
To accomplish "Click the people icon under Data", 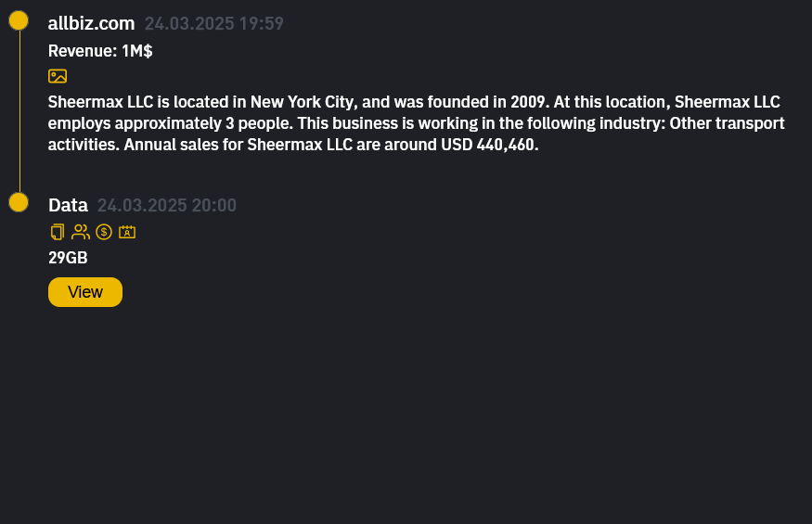I will pos(81,232).
